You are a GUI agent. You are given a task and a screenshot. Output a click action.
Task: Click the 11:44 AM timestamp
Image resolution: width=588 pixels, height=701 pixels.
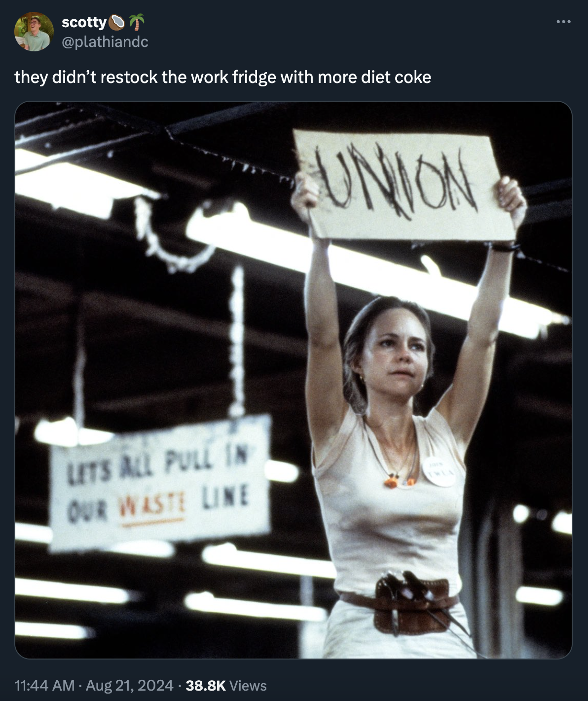pos(44,685)
